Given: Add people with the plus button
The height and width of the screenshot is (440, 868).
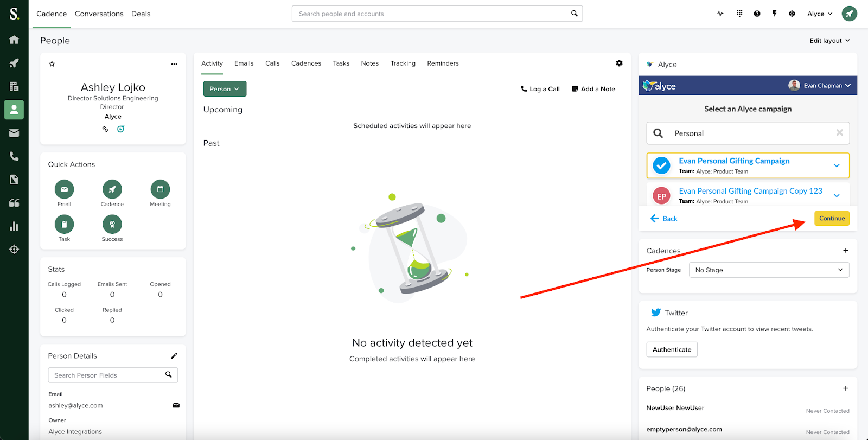Looking at the screenshot, I should point(845,388).
